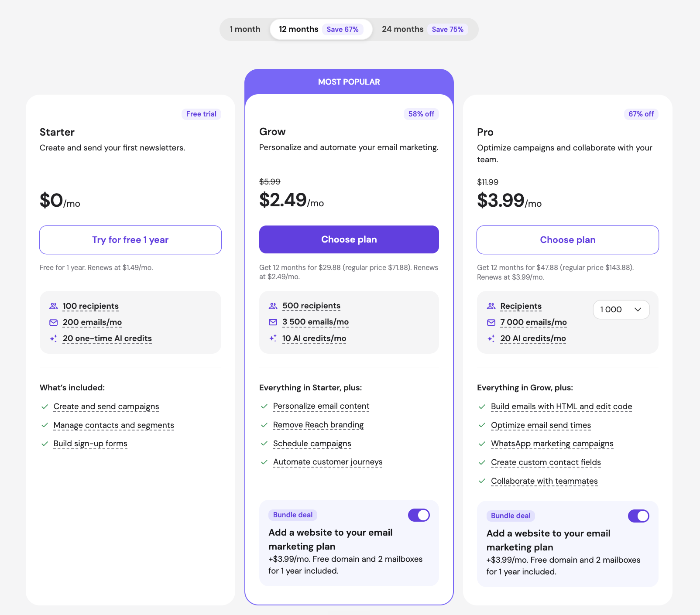Click checkmark next to Create and send campaigns
Image resolution: width=700 pixels, height=615 pixels.
point(45,407)
